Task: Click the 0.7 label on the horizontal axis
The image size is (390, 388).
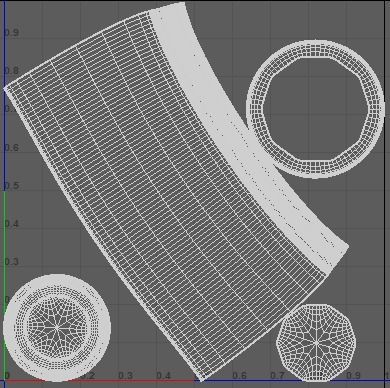Action: click(277, 376)
